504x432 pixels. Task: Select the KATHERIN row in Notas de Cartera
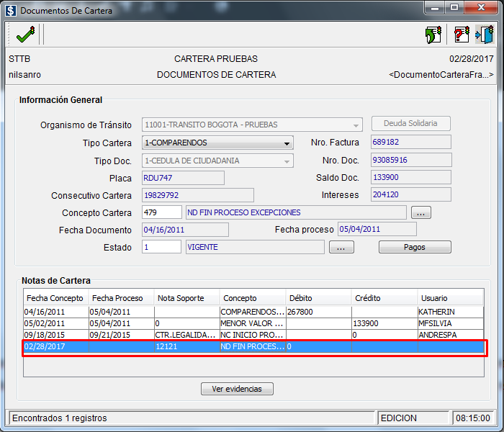(252, 312)
